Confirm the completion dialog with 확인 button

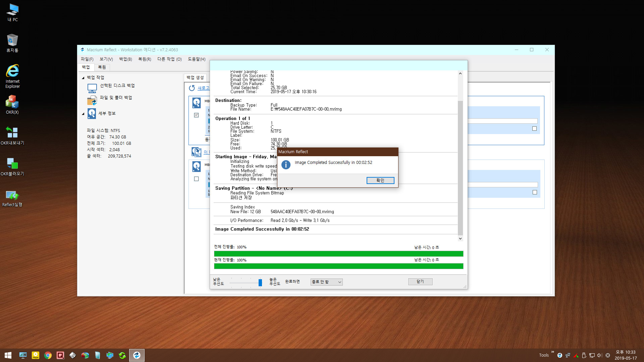point(380,180)
